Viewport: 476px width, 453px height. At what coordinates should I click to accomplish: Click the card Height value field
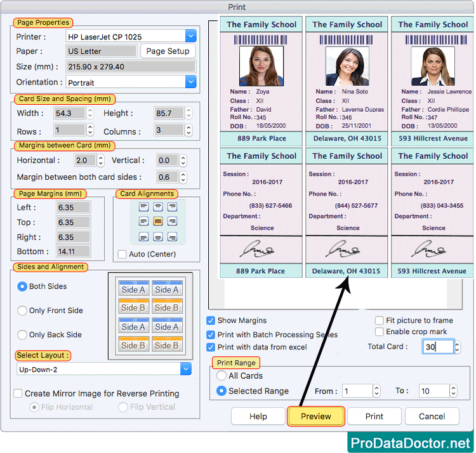tap(169, 113)
